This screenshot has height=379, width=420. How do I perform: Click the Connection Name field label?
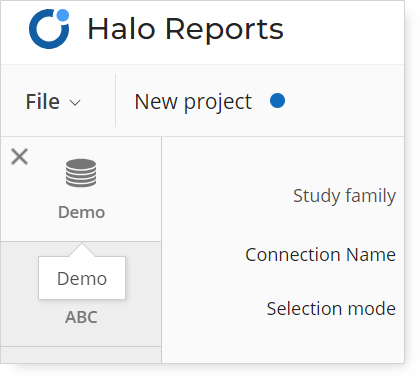[320, 255]
